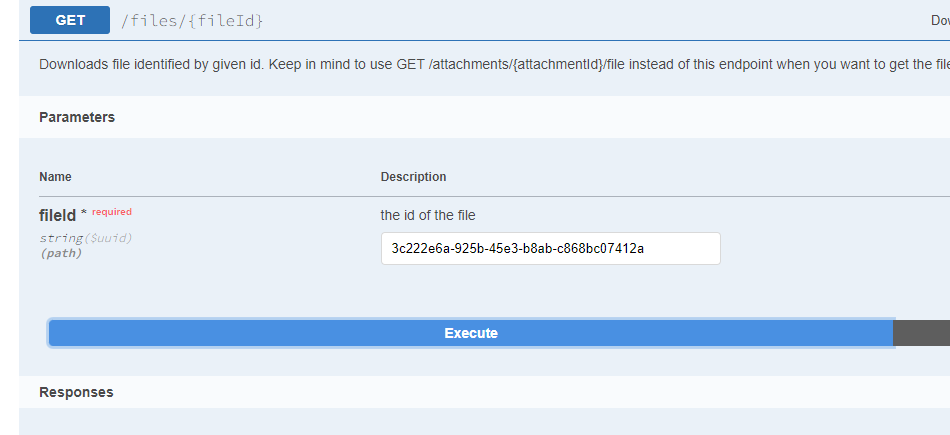Click the /attachments/{attachmentId}/file mention in the description
The width and height of the screenshot is (950, 435).
[x=527, y=64]
